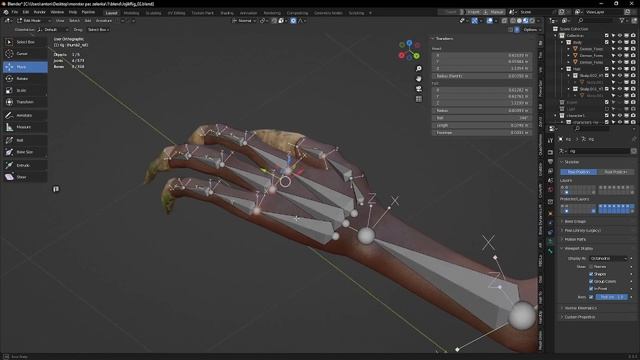Image resolution: width=640 pixels, height=360 pixels.
Task: Click the Envelope value field
Action: [482, 133]
